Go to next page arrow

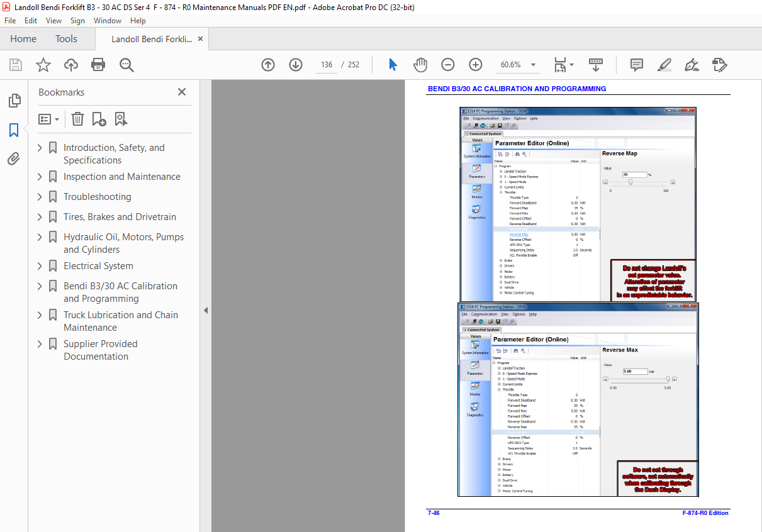point(296,65)
